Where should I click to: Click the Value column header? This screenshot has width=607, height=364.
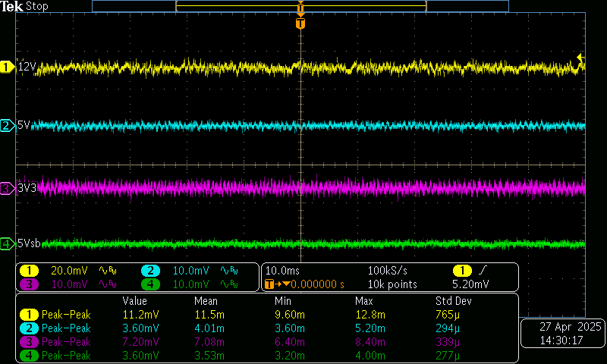click(135, 301)
